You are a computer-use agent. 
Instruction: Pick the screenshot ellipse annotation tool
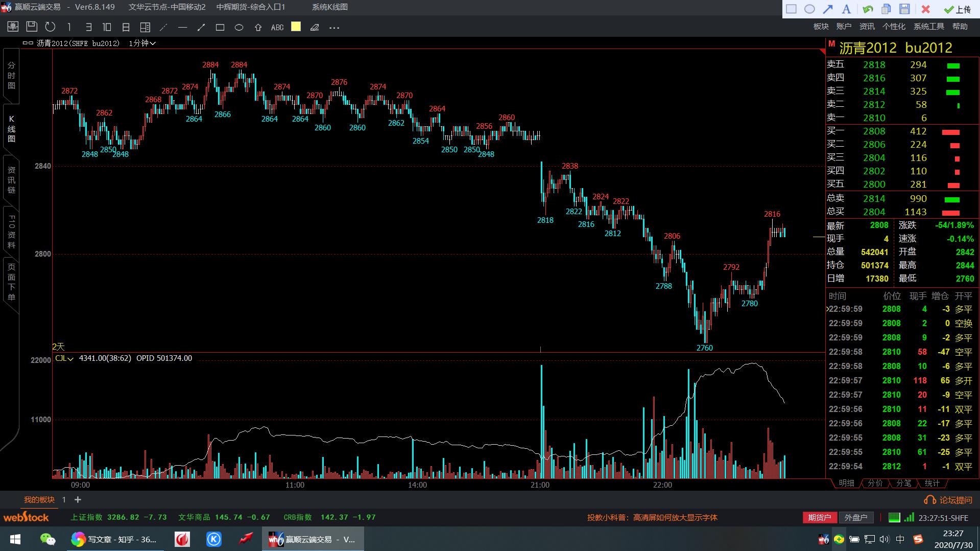click(809, 9)
